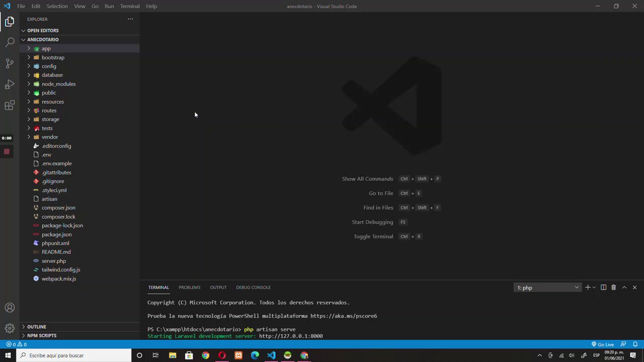Open notifications bell in status bar

635,344
